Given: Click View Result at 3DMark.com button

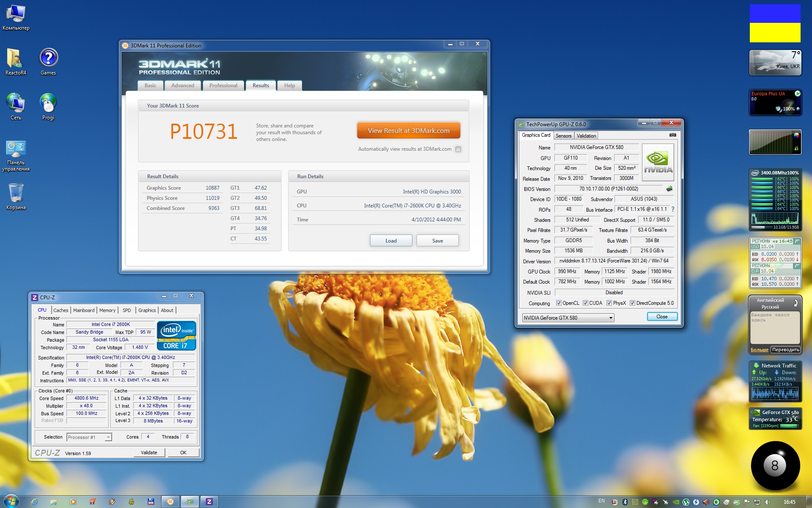Looking at the screenshot, I should (x=409, y=131).
